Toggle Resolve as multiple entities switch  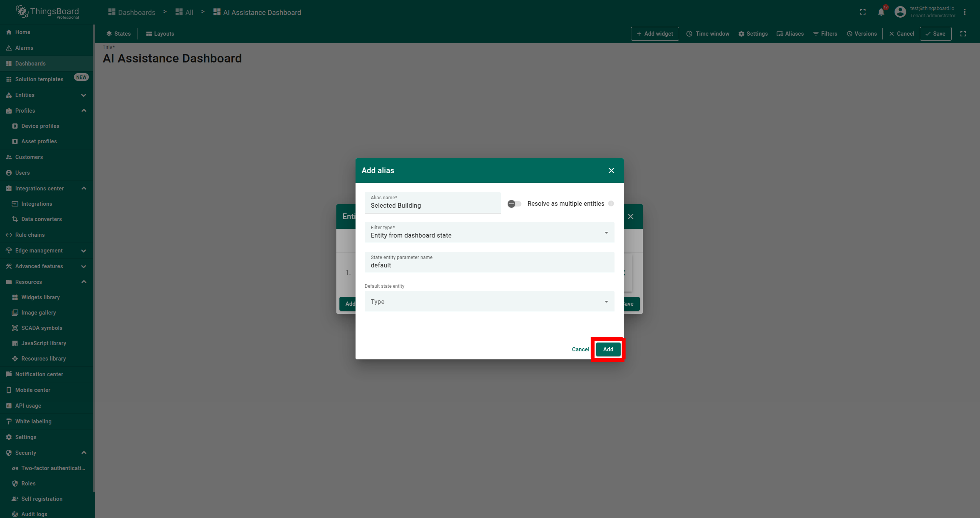[514, 203]
